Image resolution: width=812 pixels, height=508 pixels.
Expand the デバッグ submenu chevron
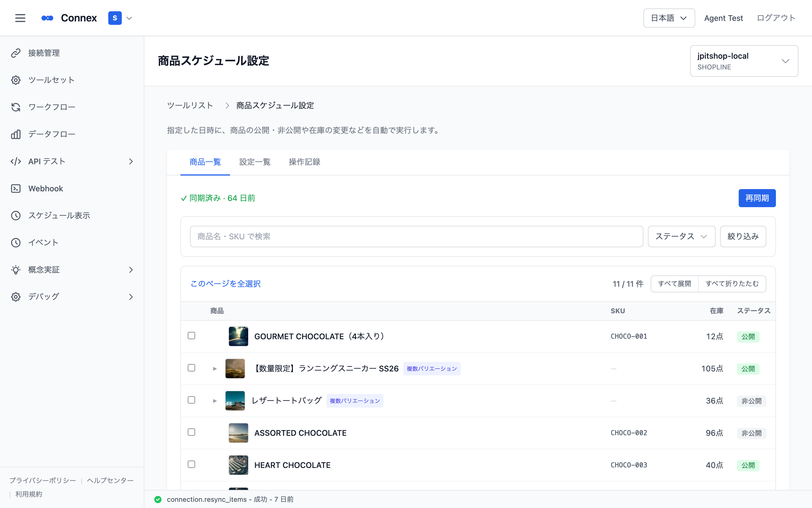(x=131, y=297)
